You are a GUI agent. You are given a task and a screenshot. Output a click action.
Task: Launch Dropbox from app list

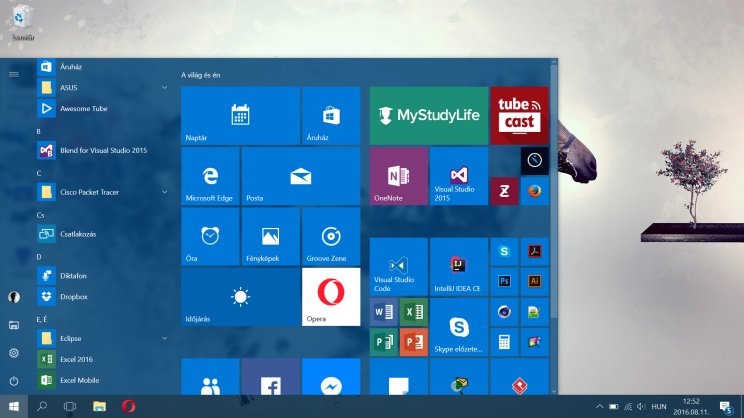click(x=102, y=297)
